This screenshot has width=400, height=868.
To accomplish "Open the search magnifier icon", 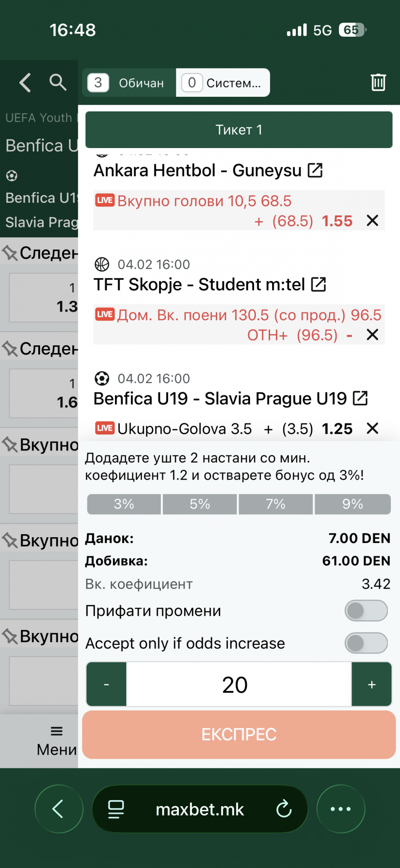I will 58,82.
